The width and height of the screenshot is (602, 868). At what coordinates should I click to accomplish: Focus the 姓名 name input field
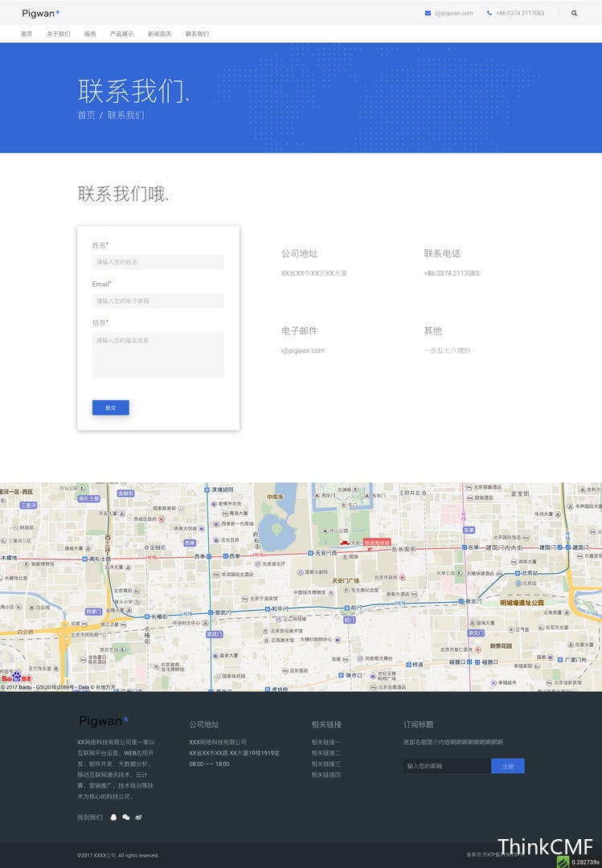pos(158,262)
